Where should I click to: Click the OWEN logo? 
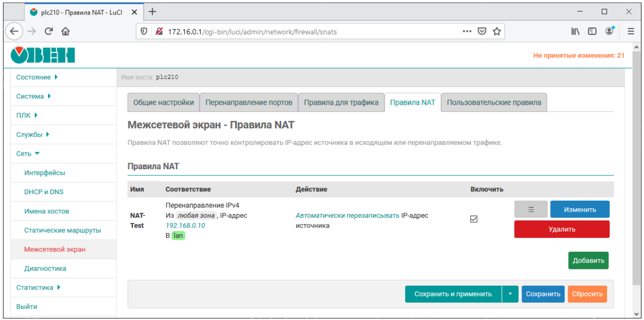pyautogui.click(x=43, y=55)
